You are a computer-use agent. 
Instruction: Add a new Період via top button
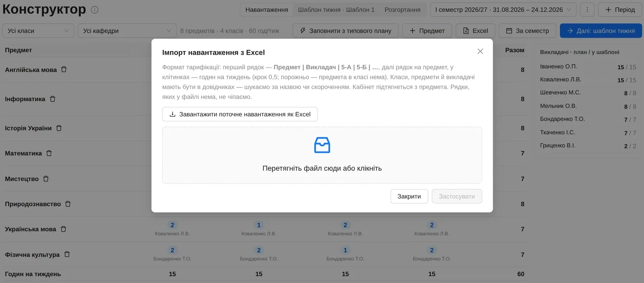pyautogui.click(x=620, y=9)
